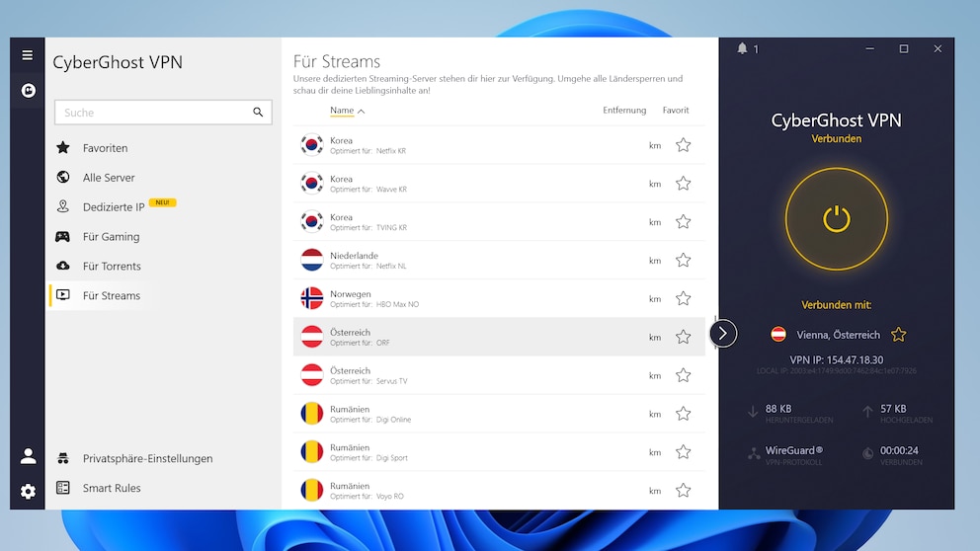Open the notifications bell icon
The image size is (980, 551).
pos(742,48)
